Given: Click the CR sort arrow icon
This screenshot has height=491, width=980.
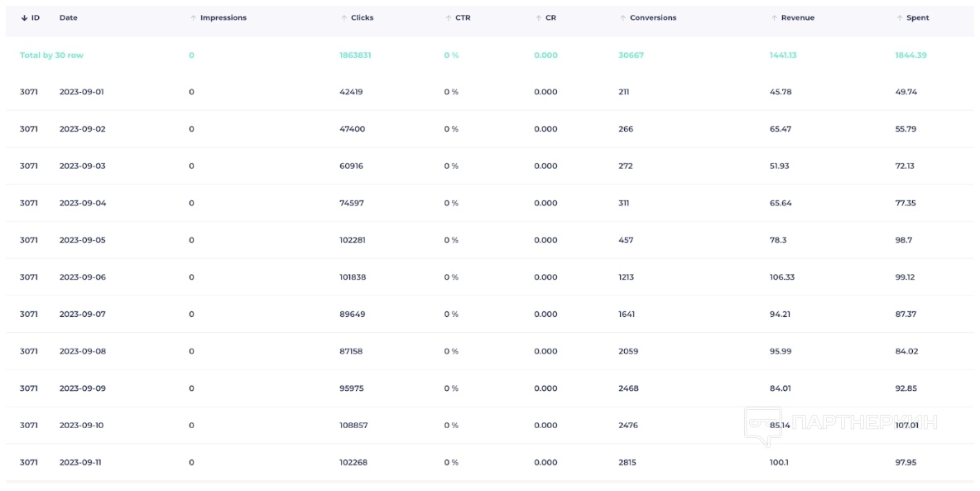Looking at the screenshot, I should (x=538, y=18).
